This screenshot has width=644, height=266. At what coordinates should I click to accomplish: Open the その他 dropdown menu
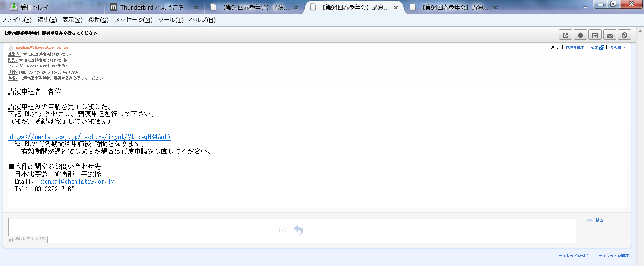click(618, 47)
